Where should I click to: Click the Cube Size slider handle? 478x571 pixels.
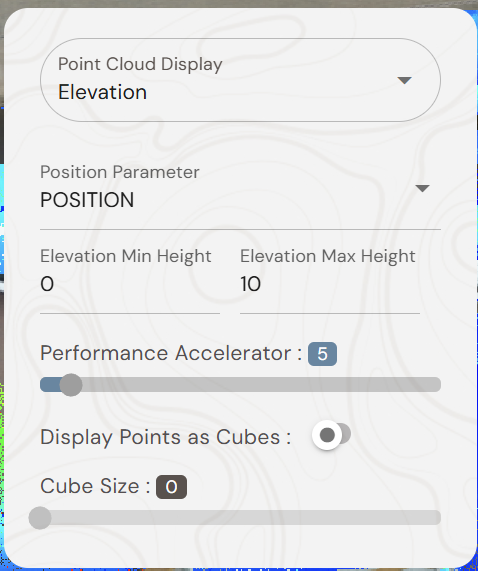[x=40, y=518]
